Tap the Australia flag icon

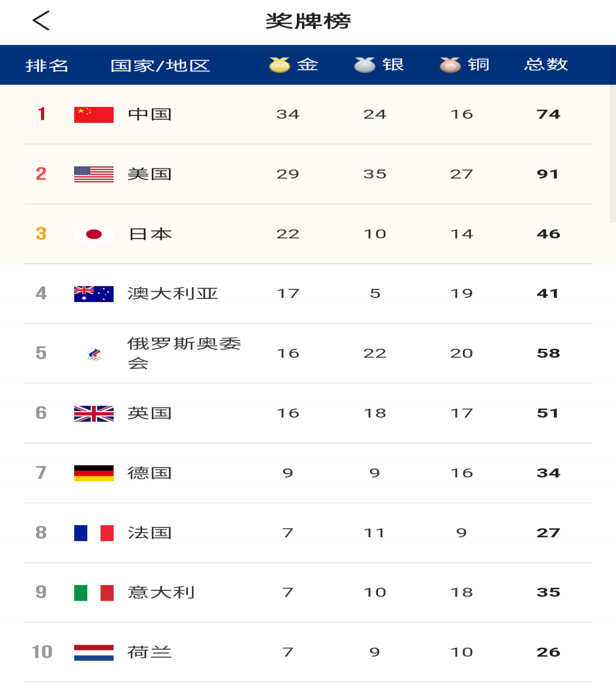click(94, 294)
